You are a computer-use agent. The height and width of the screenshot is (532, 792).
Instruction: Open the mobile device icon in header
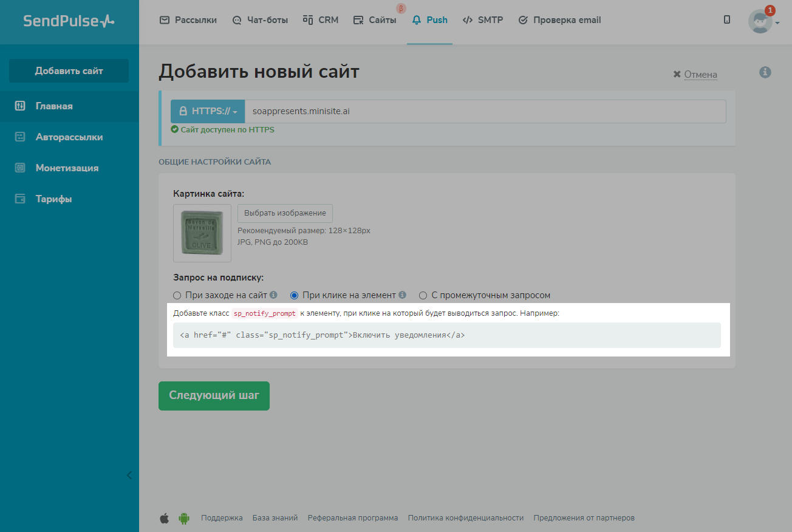click(727, 20)
